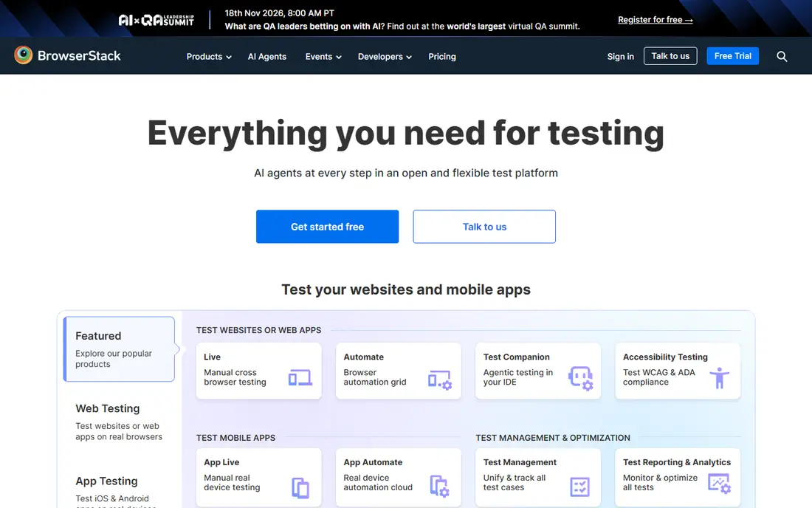Open the Test Management card title
Viewport: 812px width, 508px height.
(520, 462)
